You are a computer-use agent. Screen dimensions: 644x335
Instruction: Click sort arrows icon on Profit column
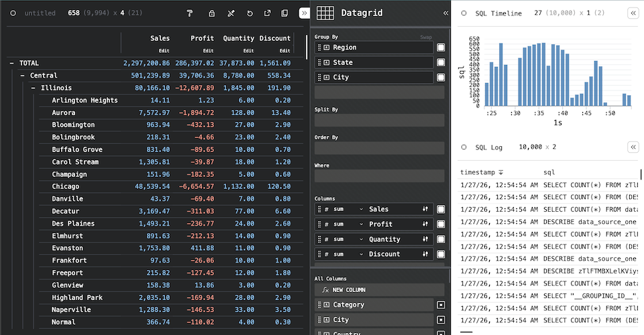425,224
